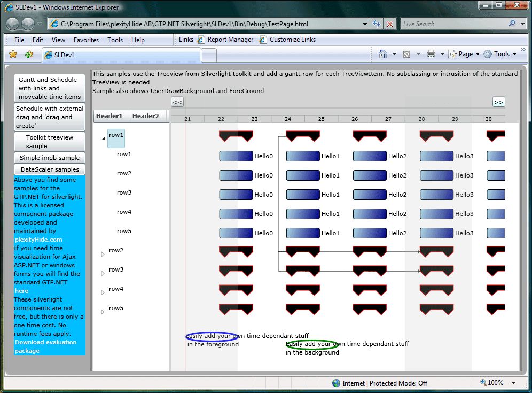Open the search provider options dropdown
The height and width of the screenshot is (393, 532).
[523, 24]
